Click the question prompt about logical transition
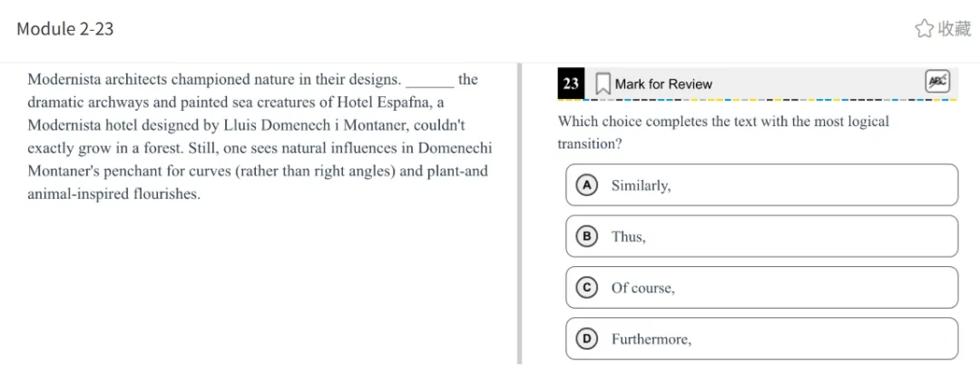Screen dimensions: 980x377 pos(722,132)
